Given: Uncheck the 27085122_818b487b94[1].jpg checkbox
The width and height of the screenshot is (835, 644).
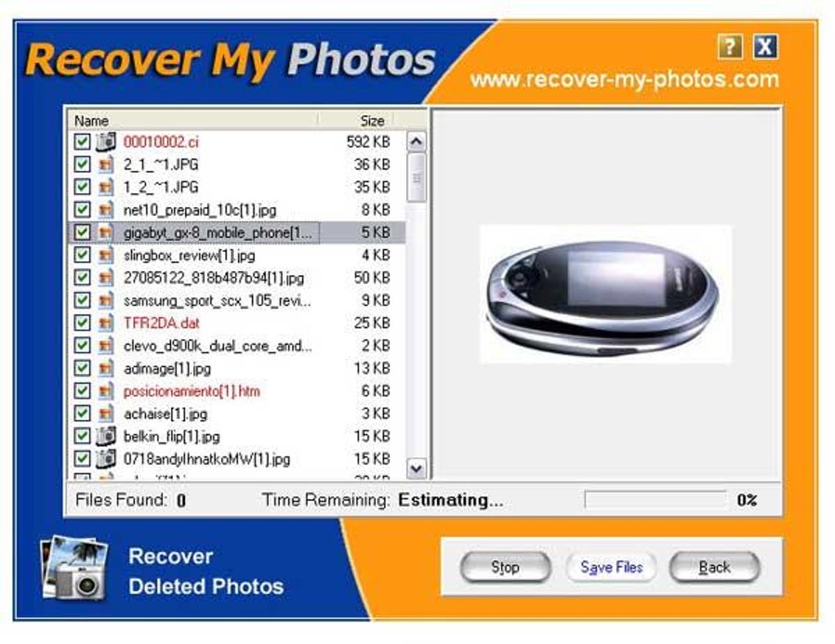Looking at the screenshot, I should pyautogui.click(x=82, y=277).
